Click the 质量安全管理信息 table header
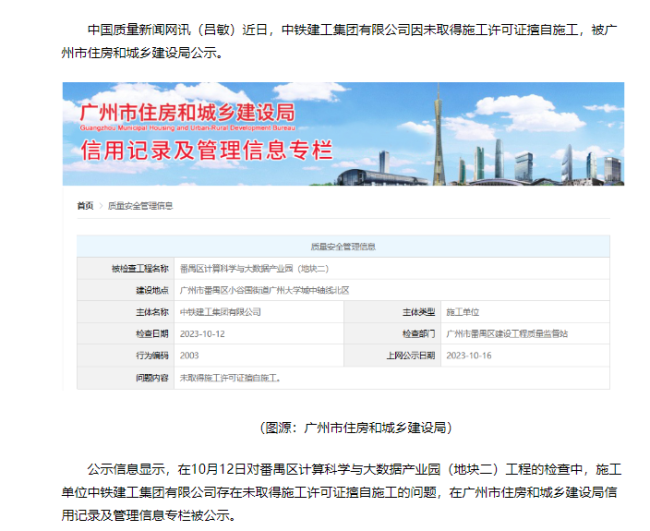The height and width of the screenshot is (531, 650). pos(343,246)
